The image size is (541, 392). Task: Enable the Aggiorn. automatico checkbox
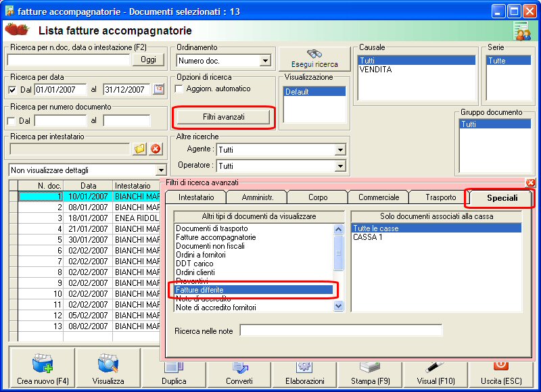[x=179, y=89]
